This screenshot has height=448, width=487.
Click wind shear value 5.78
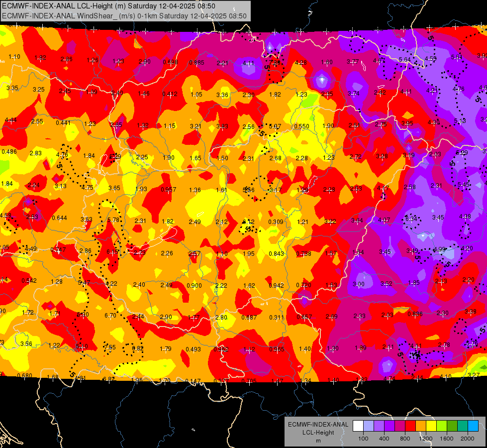point(113,220)
